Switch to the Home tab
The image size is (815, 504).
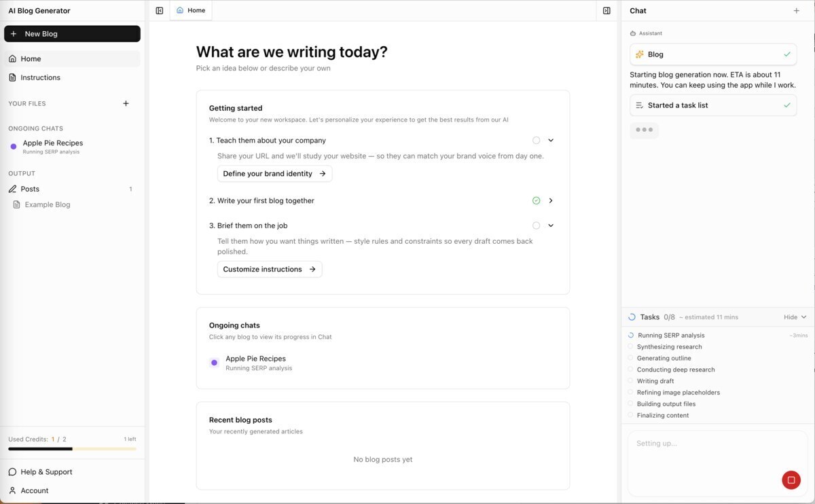191,10
